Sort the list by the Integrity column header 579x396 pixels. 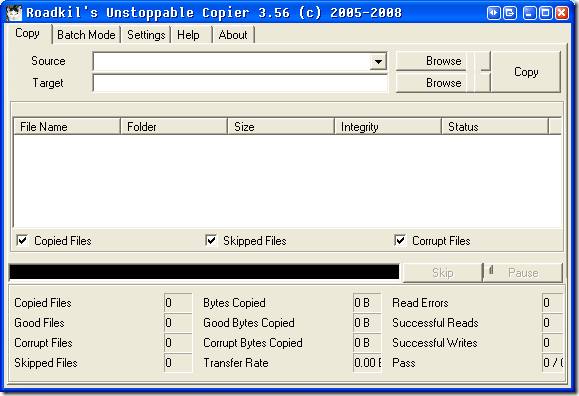388,127
